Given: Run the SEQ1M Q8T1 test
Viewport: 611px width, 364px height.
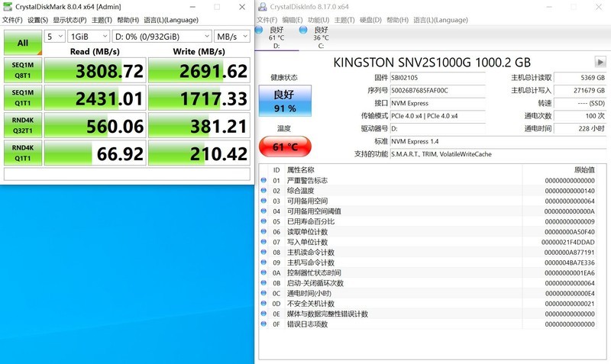Looking at the screenshot, I should pyautogui.click(x=23, y=70).
